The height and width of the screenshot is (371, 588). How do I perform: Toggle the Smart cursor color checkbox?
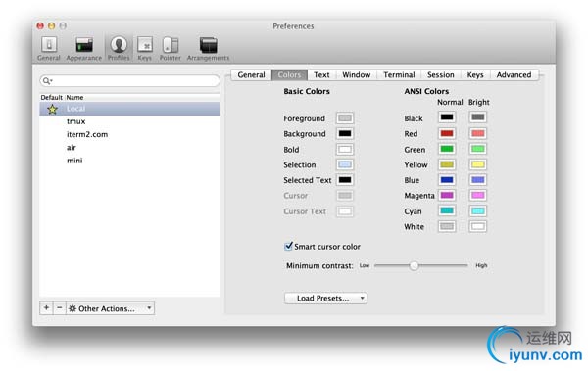tap(288, 246)
